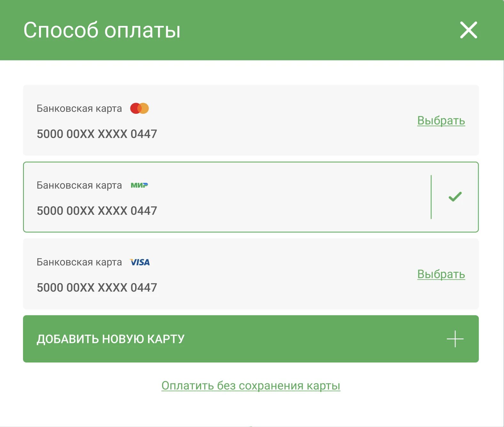Select the Mastercard bank card row

(251, 120)
